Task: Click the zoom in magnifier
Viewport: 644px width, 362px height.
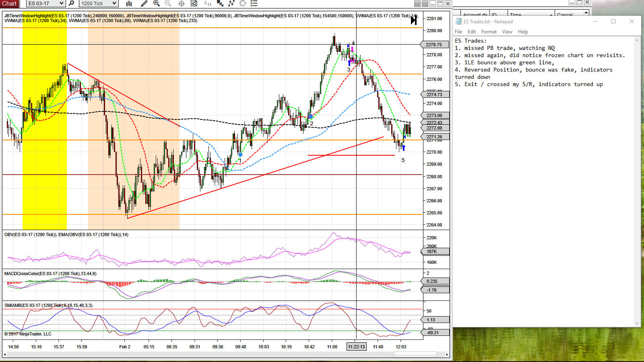Action: coord(157,3)
